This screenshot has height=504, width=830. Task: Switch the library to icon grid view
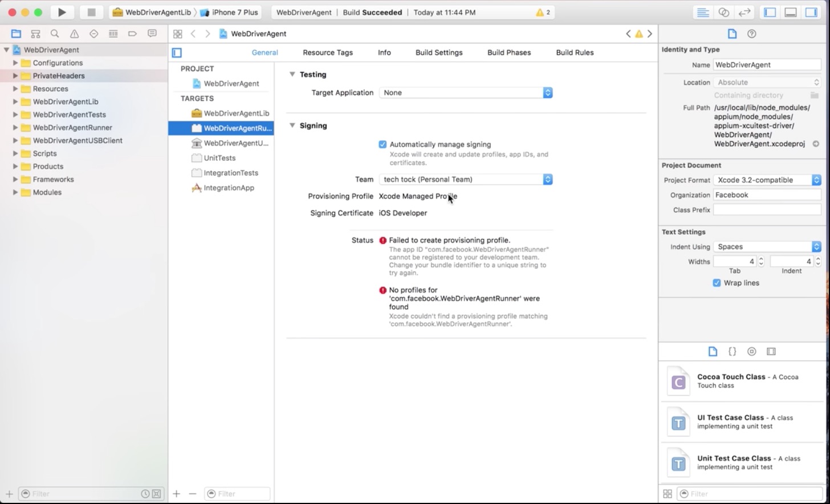[668, 494]
